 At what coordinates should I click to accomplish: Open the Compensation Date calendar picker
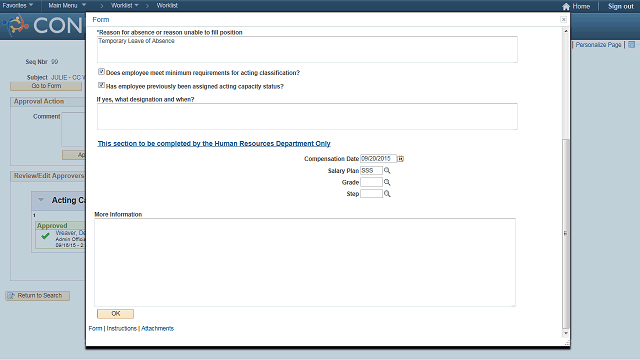point(401,159)
